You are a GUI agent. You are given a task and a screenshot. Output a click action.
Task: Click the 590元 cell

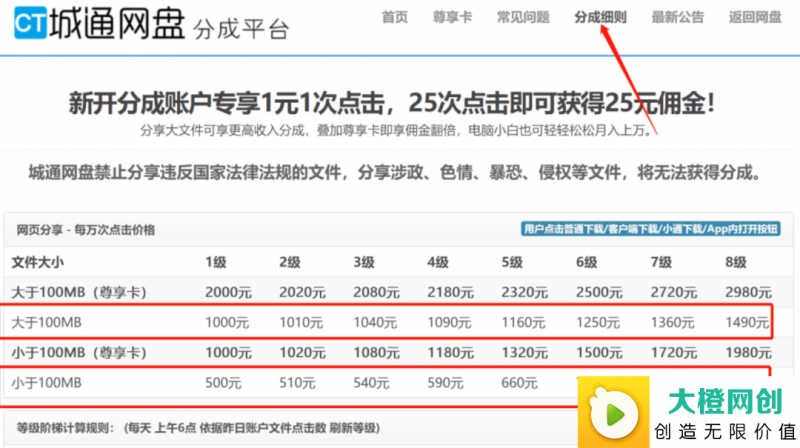tap(445, 383)
